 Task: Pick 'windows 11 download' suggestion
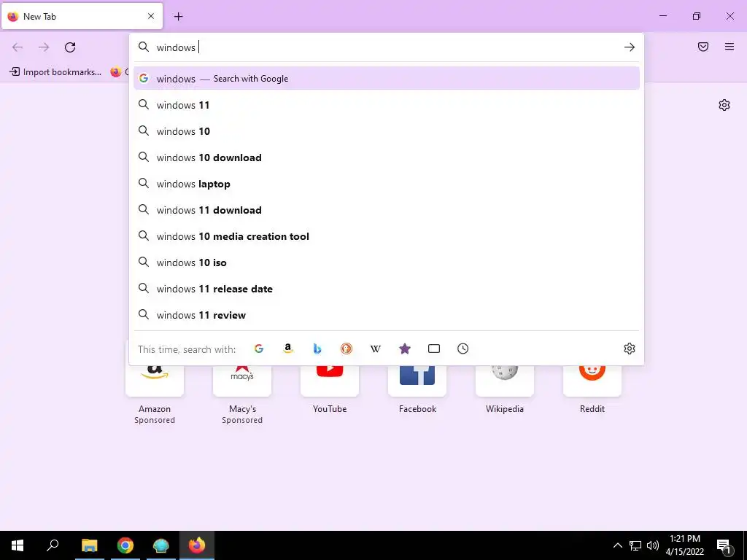[x=387, y=210]
